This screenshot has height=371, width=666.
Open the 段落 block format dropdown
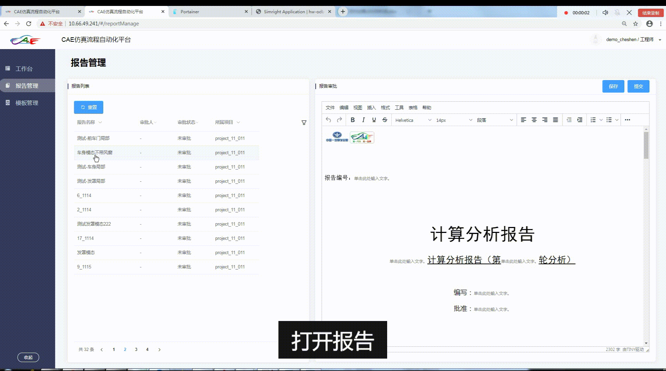pyautogui.click(x=494, y=120)
